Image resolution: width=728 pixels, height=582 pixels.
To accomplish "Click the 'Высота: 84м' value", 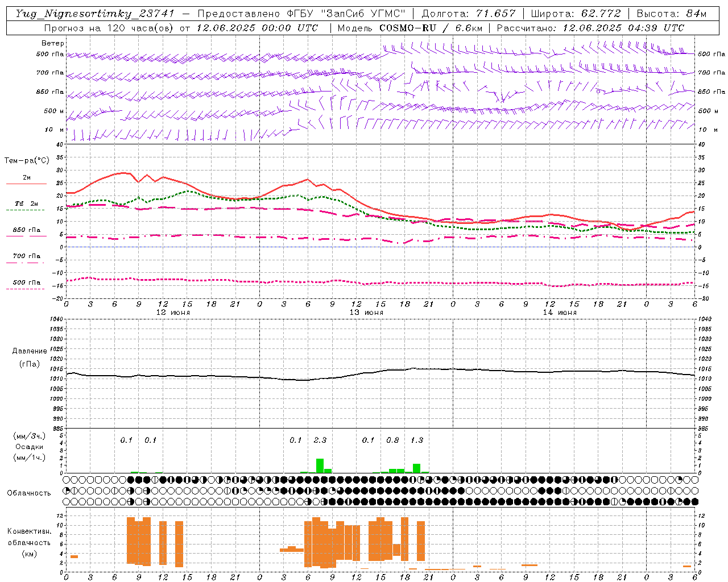I will coord(671,14).
